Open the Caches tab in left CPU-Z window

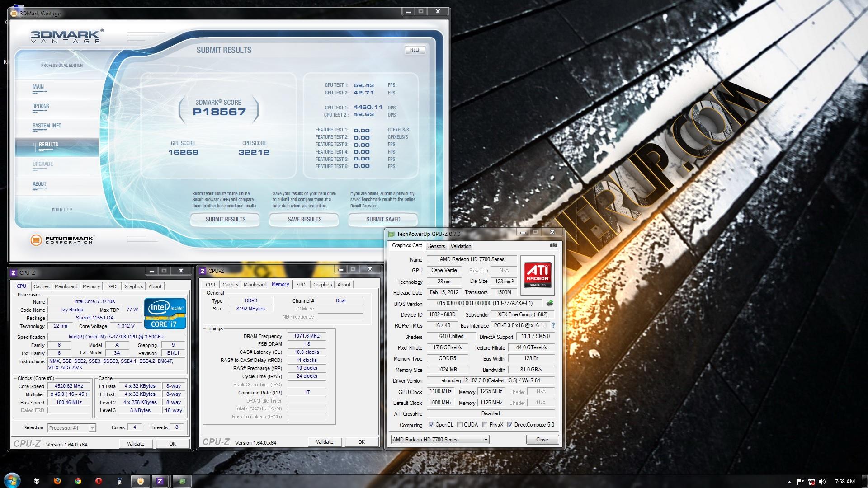point(42,286)
